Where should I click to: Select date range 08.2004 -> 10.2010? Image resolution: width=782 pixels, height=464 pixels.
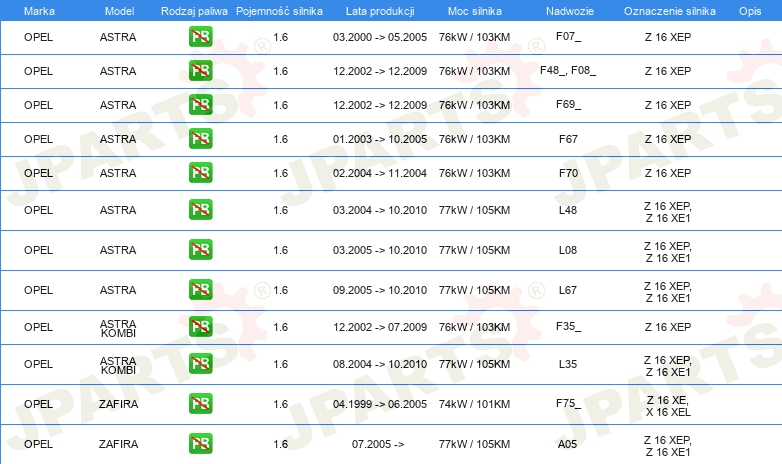pyautogui.click(x=380, y=364)
